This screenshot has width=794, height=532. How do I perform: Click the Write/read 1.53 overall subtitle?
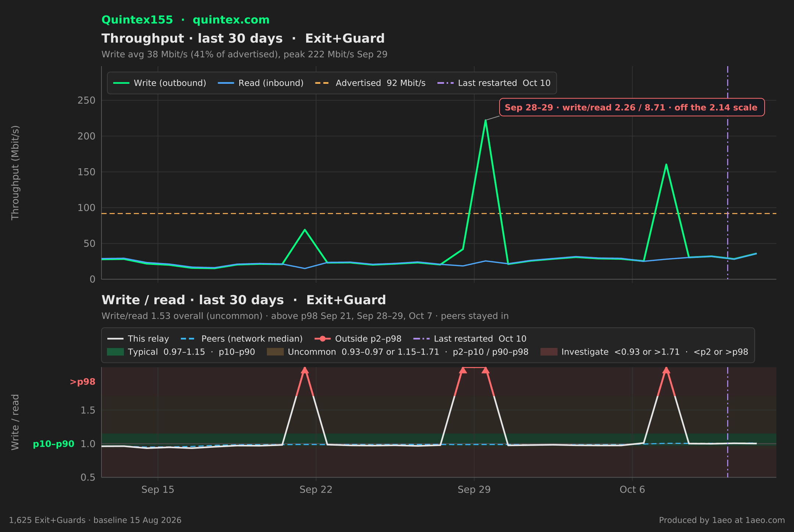pos(305,316)
